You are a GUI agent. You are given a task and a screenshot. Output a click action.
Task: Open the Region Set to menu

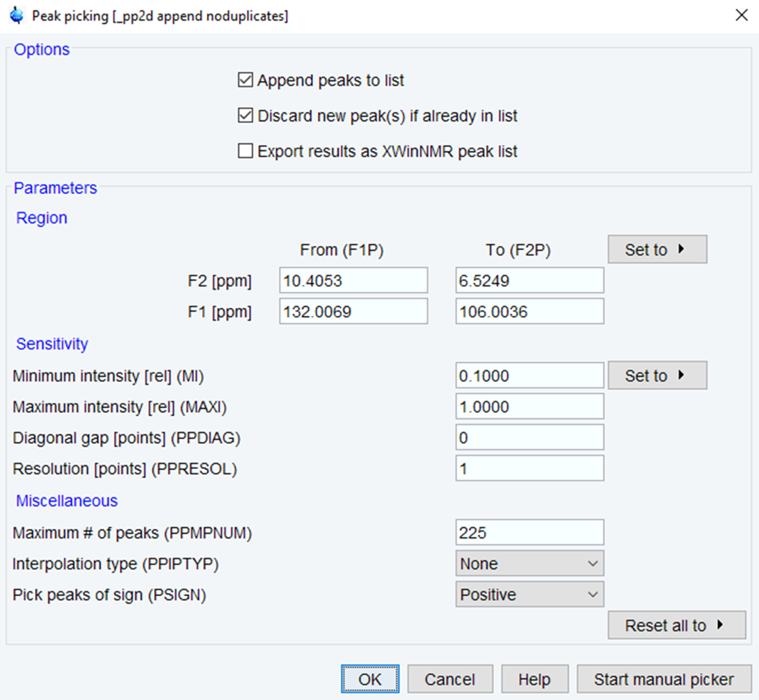(657, 250)
